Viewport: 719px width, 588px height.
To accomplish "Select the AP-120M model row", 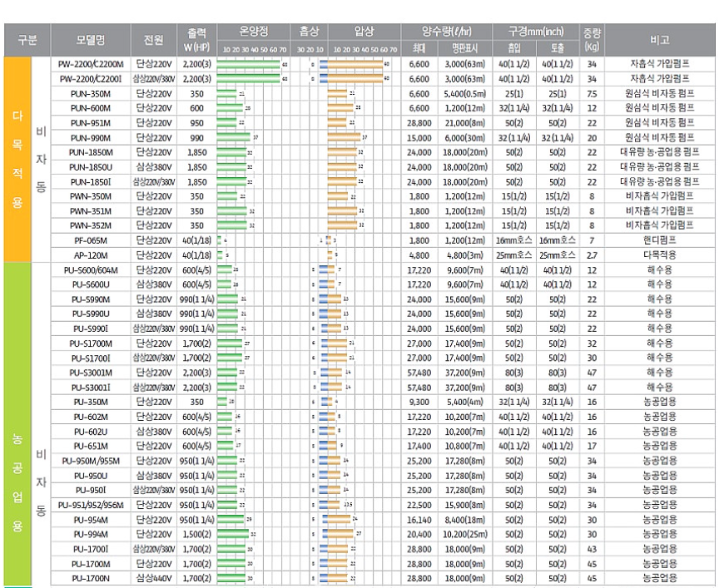I will [x=91, y=254].
